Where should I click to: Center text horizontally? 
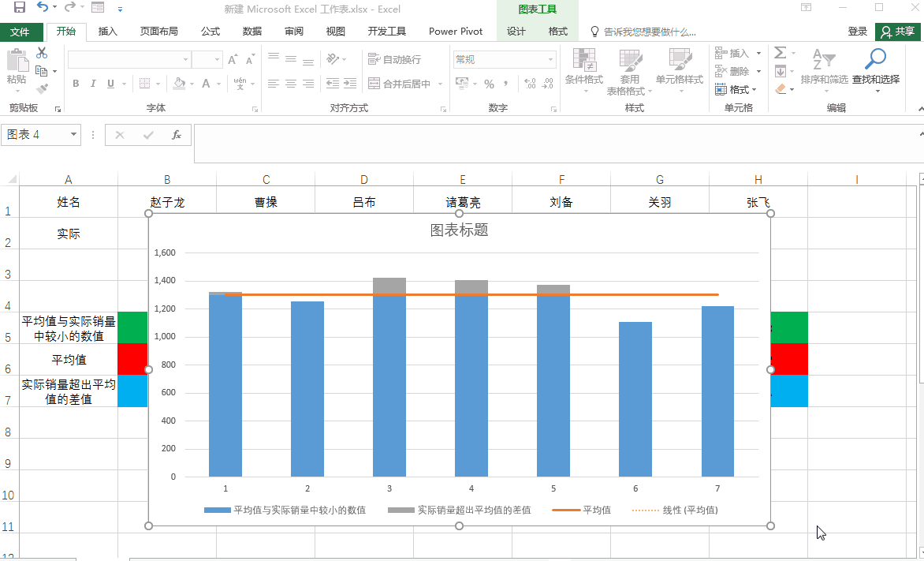pyautogui.click(x=290, y=84)
